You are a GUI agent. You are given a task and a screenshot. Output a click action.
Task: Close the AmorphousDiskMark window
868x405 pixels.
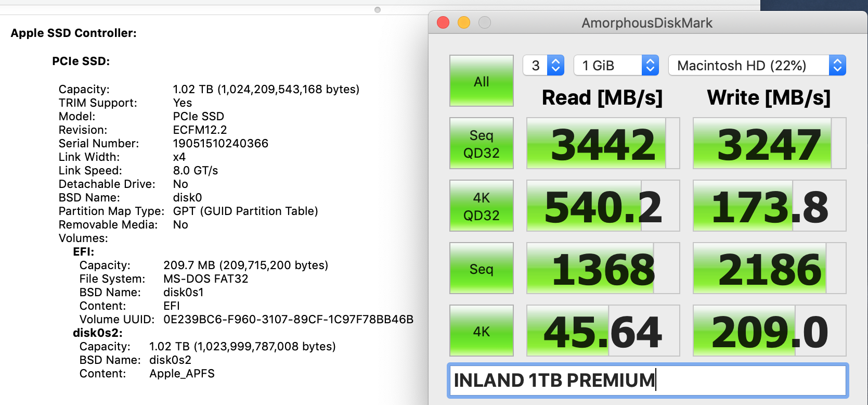tap(443, 22)
